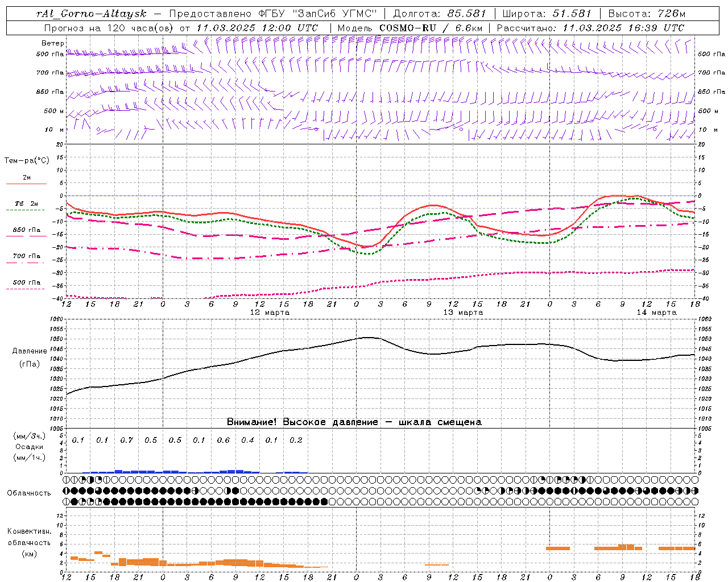
Task: Click the '(мм/3ч.)' precipitation unit label
Action: 30,436
